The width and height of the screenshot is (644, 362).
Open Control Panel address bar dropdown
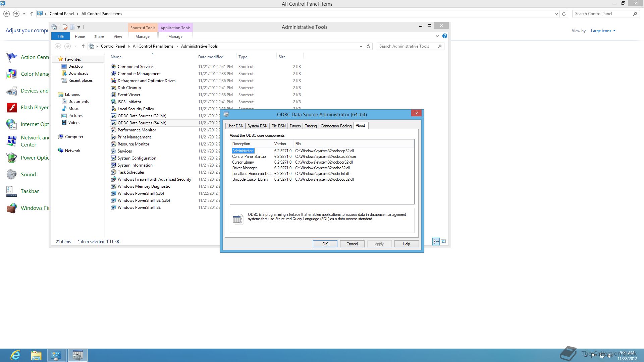[556, 14]
